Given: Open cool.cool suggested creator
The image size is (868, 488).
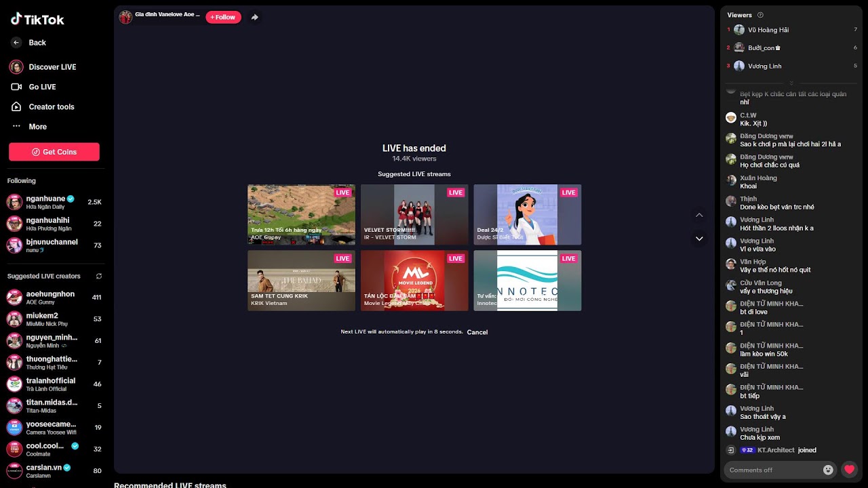Looking at the screenshot, I should point(54,449).
